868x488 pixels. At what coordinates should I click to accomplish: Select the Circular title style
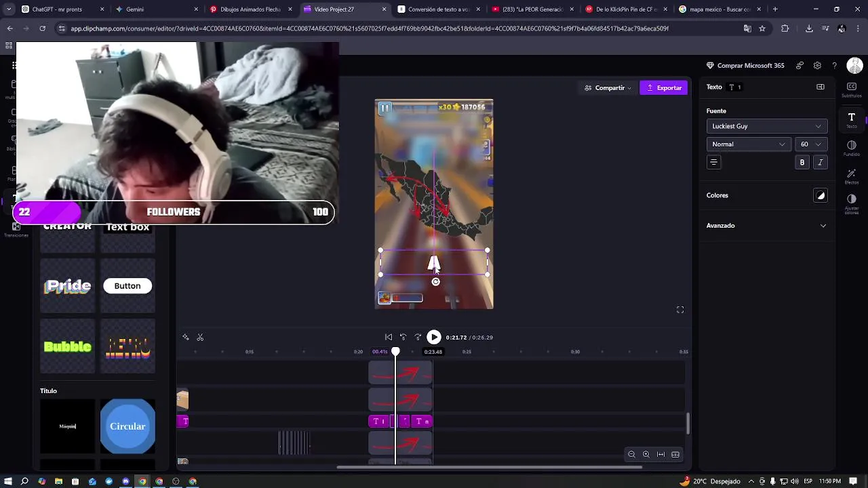127,426
